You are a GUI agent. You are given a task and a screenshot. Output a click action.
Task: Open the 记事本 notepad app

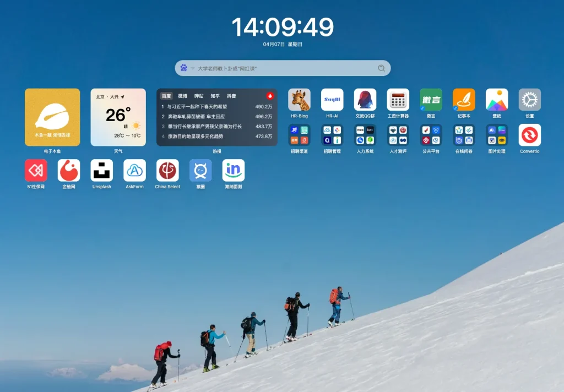click(464, 100)
